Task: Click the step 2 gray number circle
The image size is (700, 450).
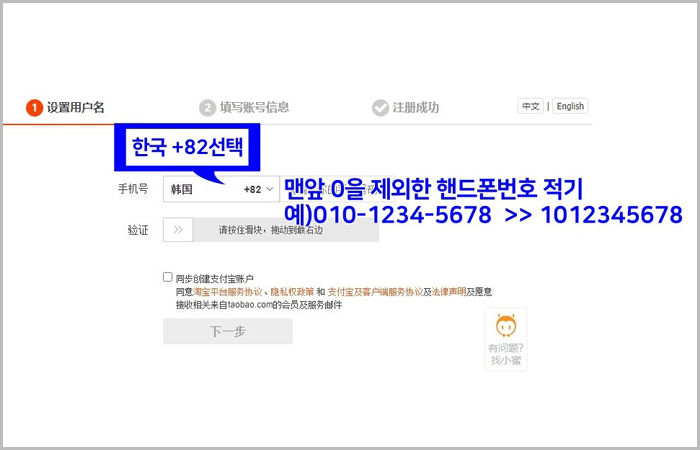Action: [x=208, y=107]
